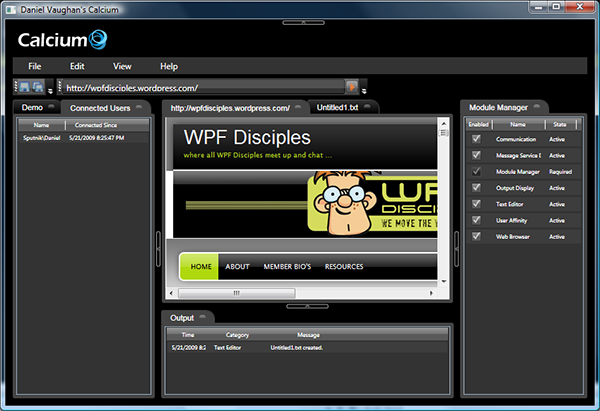Open the RESOURCES link
The image size is (600, 411).
(344, 266)
